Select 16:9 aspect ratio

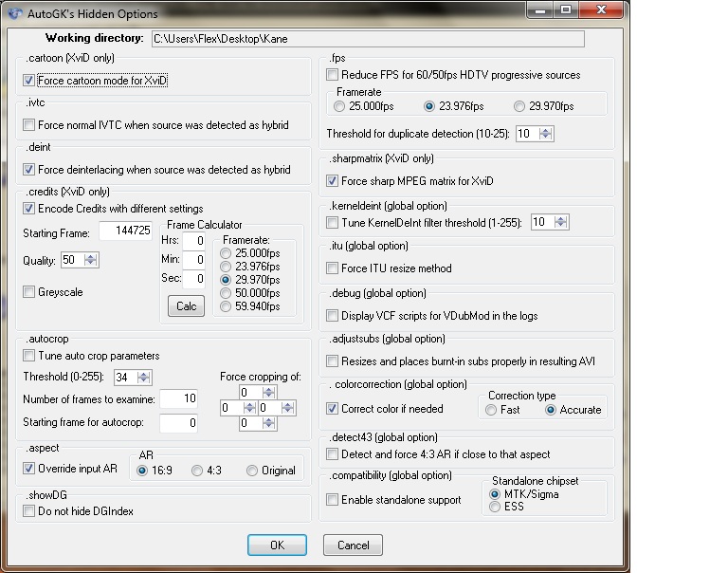pyautogui.click(x=142, y=471)
